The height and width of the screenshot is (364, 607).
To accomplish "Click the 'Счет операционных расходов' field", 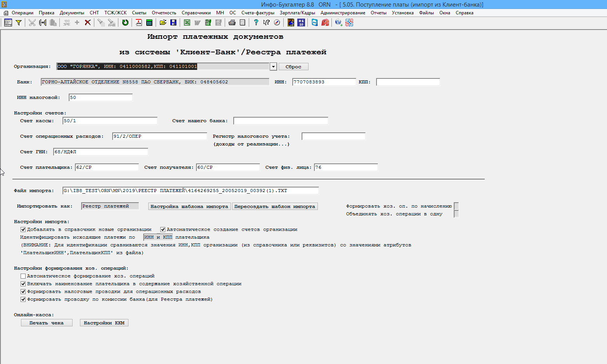I will click(160, 136).
